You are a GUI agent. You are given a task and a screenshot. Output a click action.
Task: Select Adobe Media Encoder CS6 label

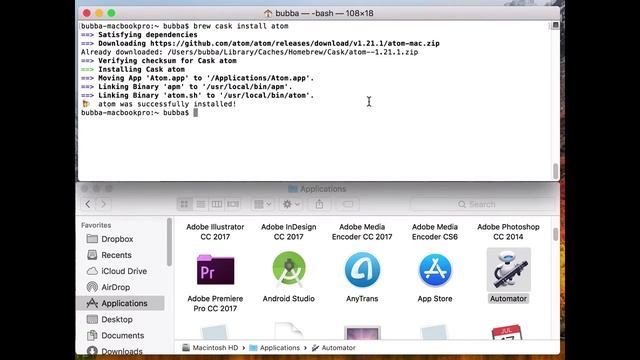pyautogui.click(x=435, y=232)
